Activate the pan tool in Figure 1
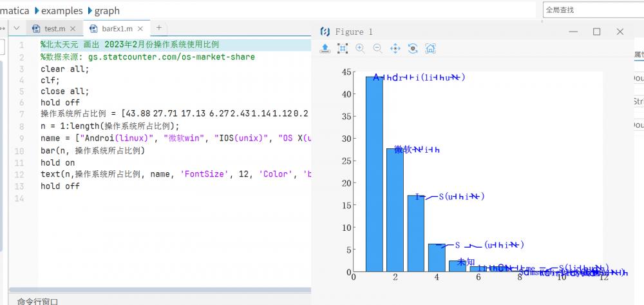Image resolution: width=644 pixels, height=305 pixels. coord(395,48)
